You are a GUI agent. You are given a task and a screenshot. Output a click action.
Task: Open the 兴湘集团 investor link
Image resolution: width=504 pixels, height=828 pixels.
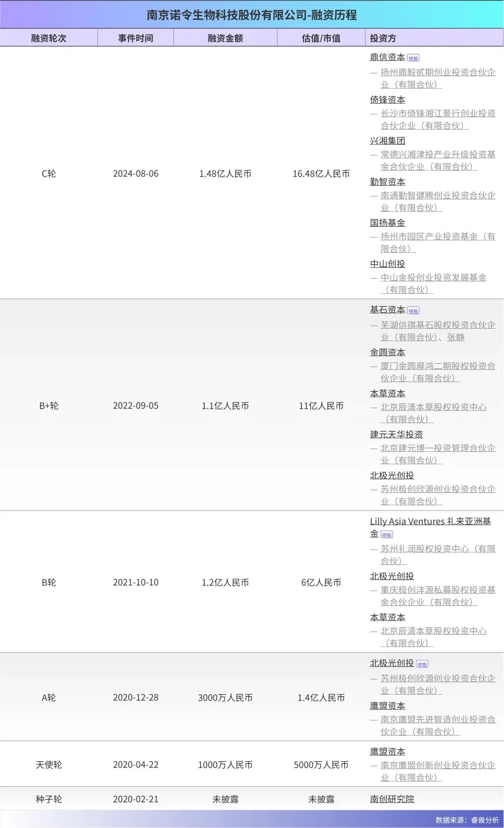coord(387,141)
